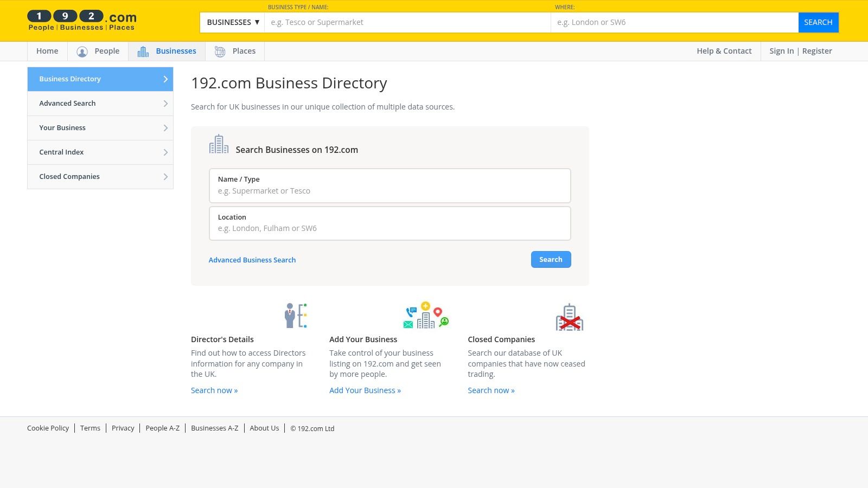Screen dimensions: 868x488
Task: Click the Businesses building icon in navigation
Action: (x=143, y=52)
